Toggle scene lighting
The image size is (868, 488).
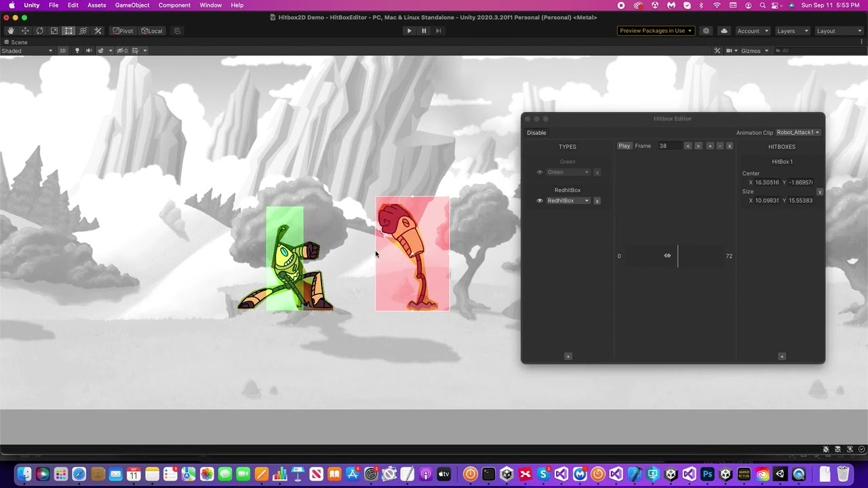(77, 51)
